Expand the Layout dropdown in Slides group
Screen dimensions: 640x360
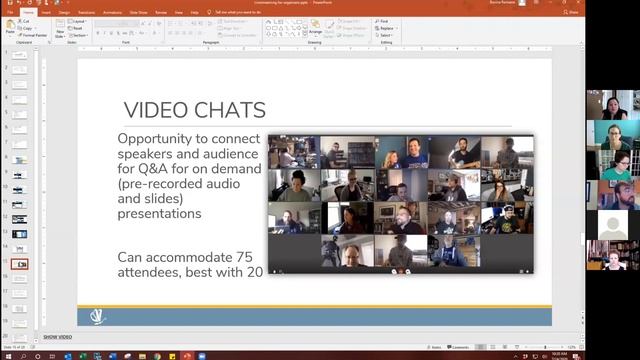[x=77, y=21]
